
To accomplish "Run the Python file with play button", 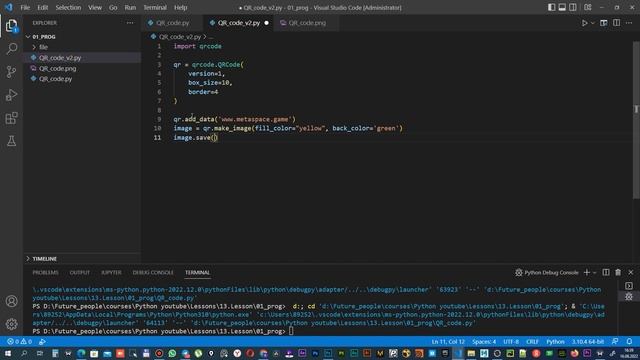I will 584,23.
